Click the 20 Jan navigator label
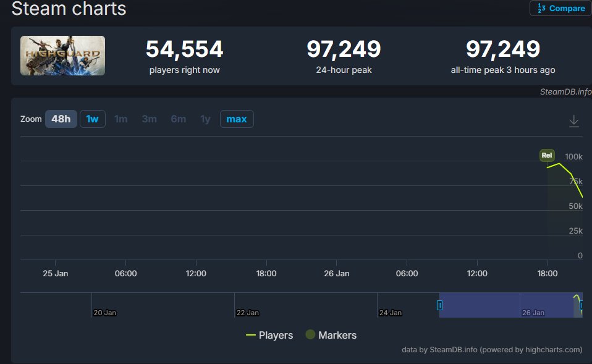592x364 pixels. [105, 313]
